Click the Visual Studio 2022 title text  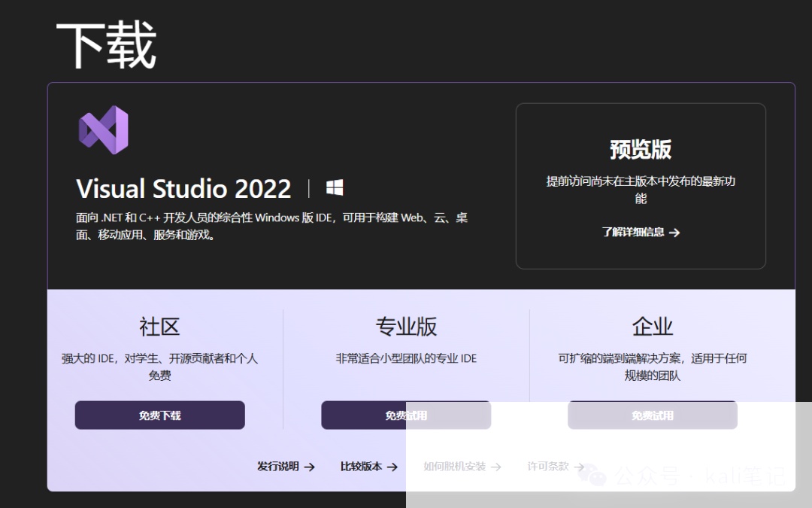[184, 189]
